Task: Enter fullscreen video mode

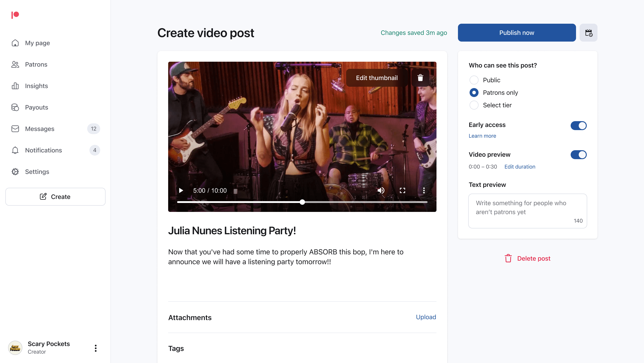Action: click(x=402, y=191)
